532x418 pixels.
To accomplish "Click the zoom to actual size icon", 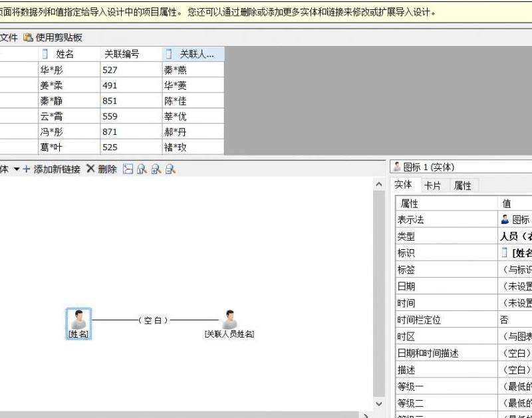I will pyautogui.click(x=142, y=169).
